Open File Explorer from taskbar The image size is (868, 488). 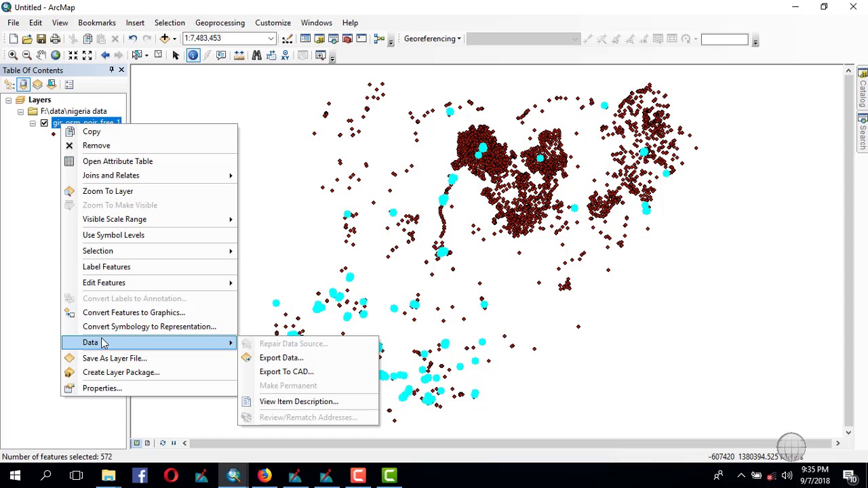click(108, 475)
